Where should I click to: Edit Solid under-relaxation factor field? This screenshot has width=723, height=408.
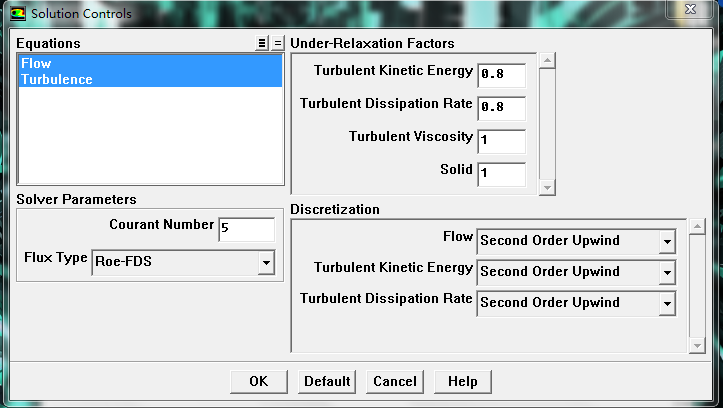click(x=502, y=174)
